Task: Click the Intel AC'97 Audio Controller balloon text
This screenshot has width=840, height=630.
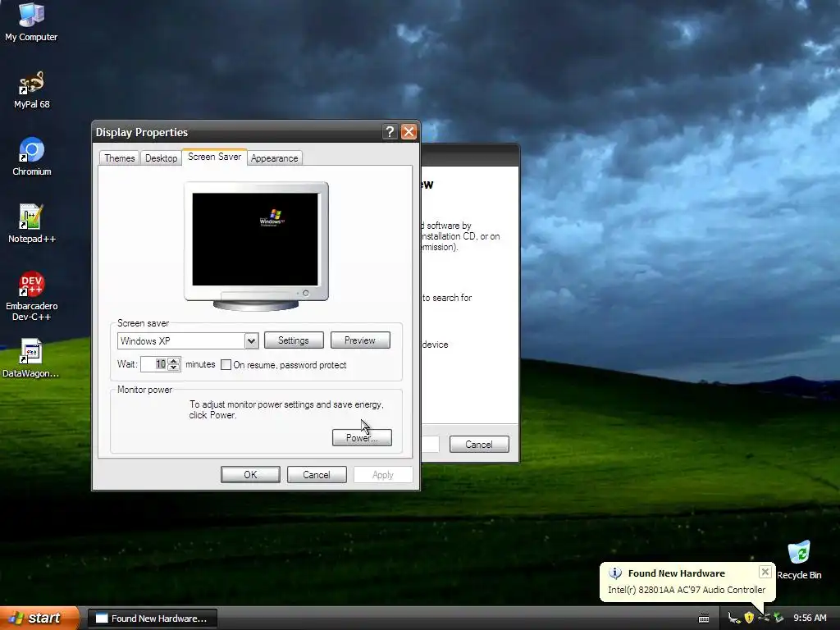Action: coord(687,590)
